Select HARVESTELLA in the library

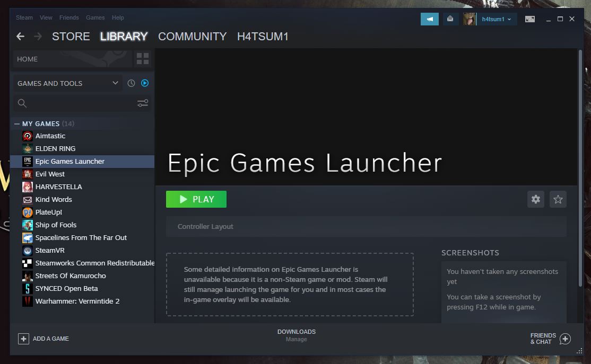[83, 187]
